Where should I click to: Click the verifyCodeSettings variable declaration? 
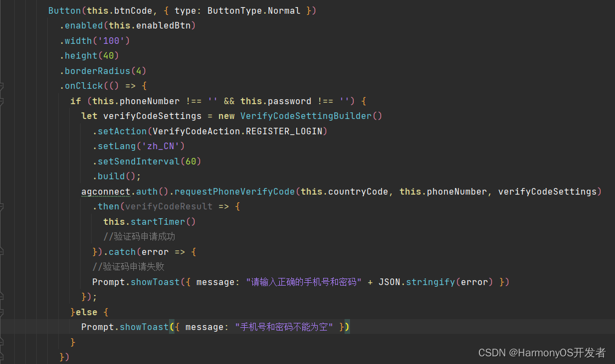point(152,116)
